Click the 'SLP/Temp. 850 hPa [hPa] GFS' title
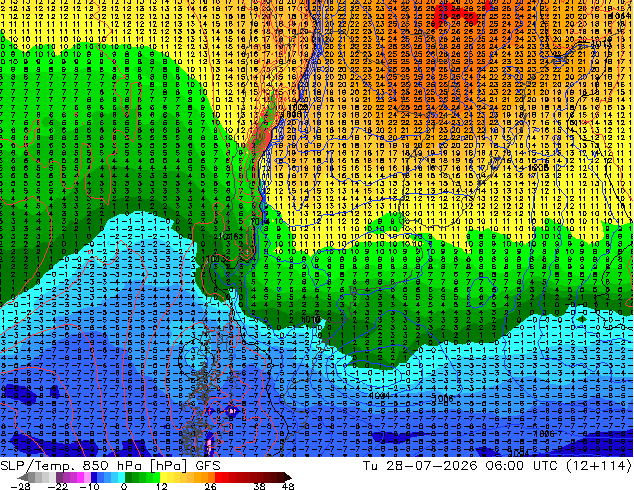The height and width of the screenshot is (490, 634). [110, 466]
